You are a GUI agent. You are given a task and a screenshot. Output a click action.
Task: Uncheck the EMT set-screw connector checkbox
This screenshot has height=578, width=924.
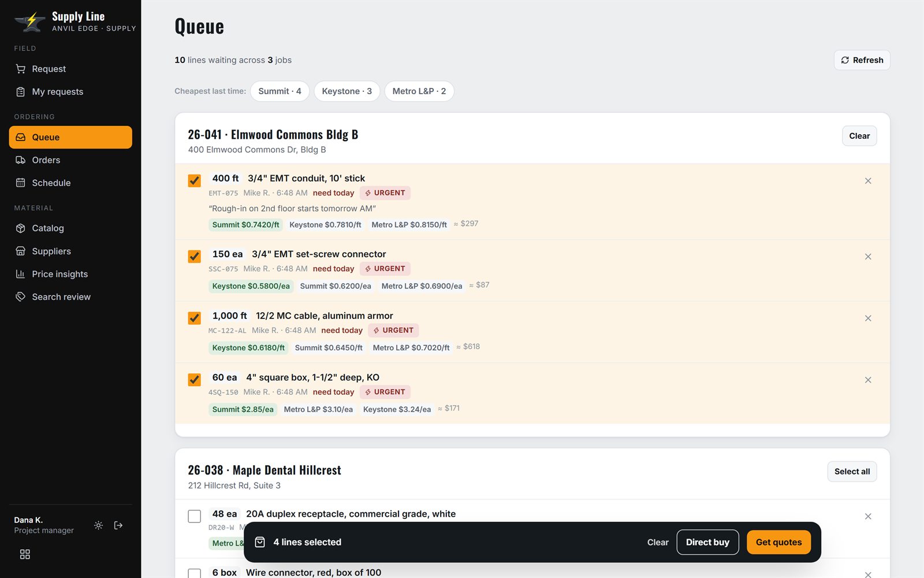tap(195, 256)
